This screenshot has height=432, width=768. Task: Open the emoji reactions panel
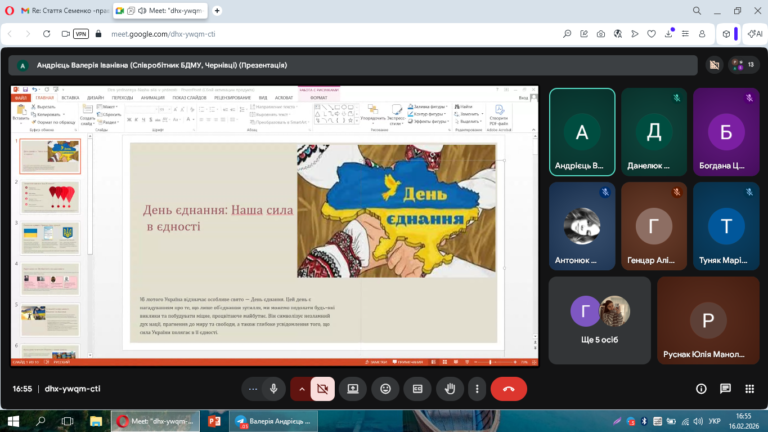click(x=385, y=388)
